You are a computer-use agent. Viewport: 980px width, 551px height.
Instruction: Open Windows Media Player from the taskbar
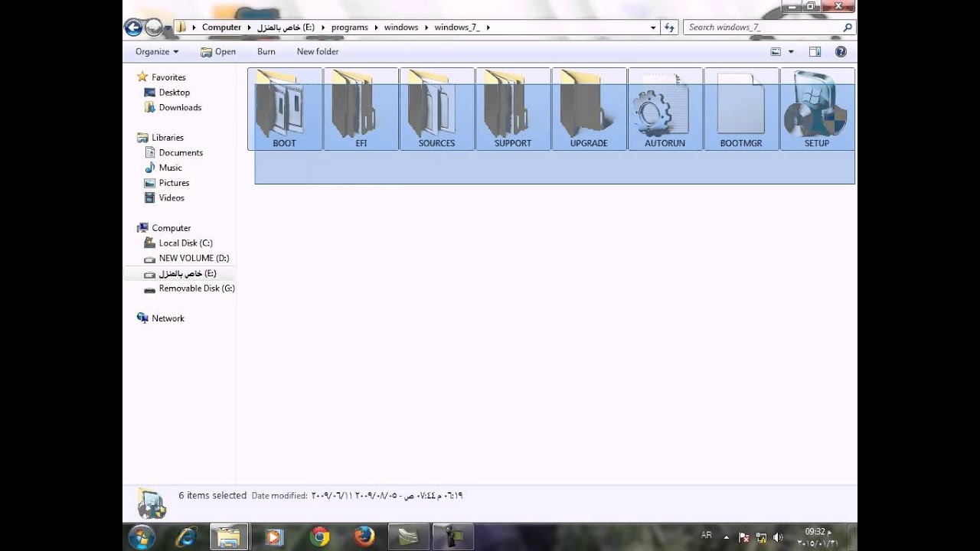274,536
